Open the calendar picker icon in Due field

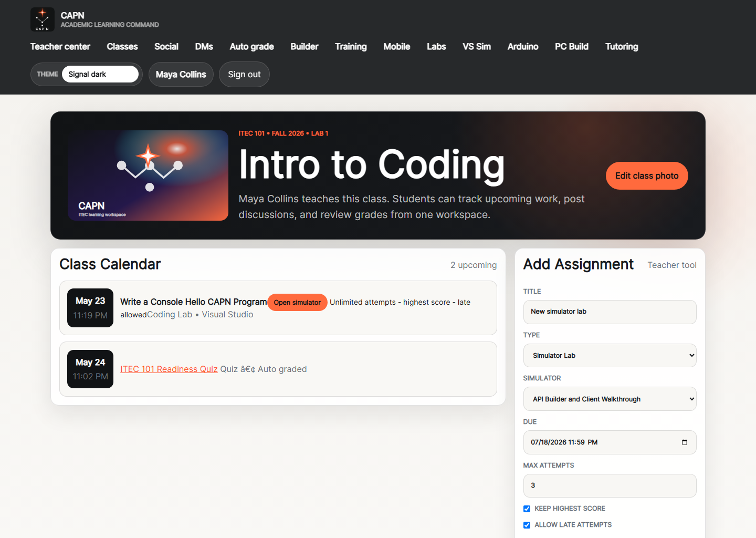[x=684, y=442]
